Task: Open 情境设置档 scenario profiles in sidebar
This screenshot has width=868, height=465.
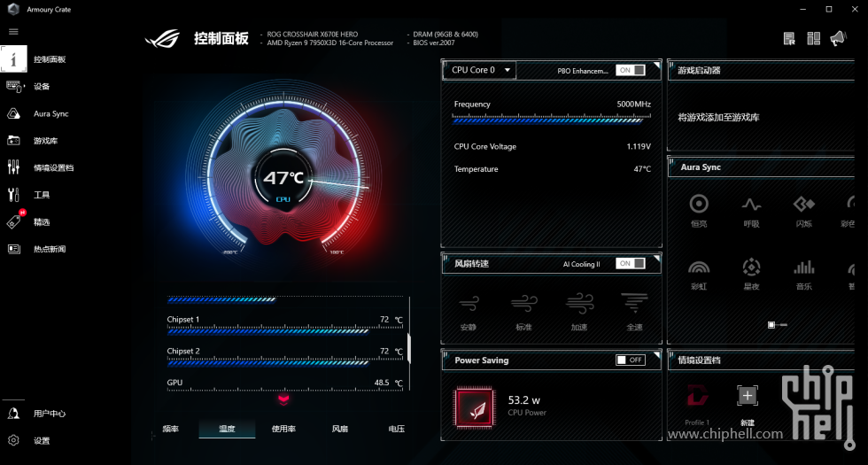Action: [54, 167]
